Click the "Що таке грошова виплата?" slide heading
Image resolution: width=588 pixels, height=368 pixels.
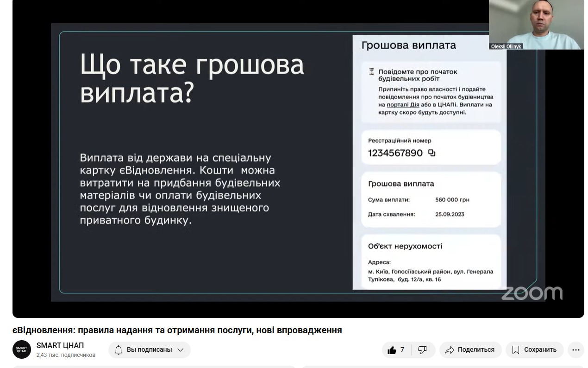coord(192,78)
